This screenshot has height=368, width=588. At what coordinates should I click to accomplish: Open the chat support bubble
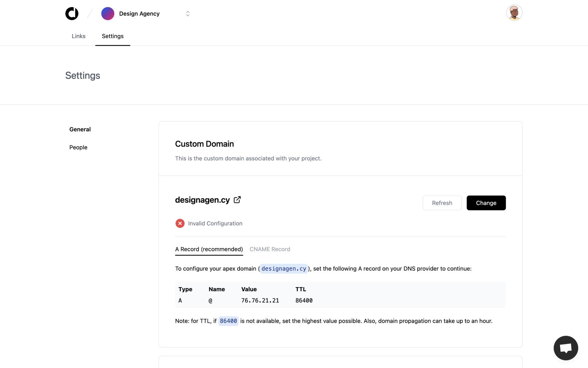point(566,348)
